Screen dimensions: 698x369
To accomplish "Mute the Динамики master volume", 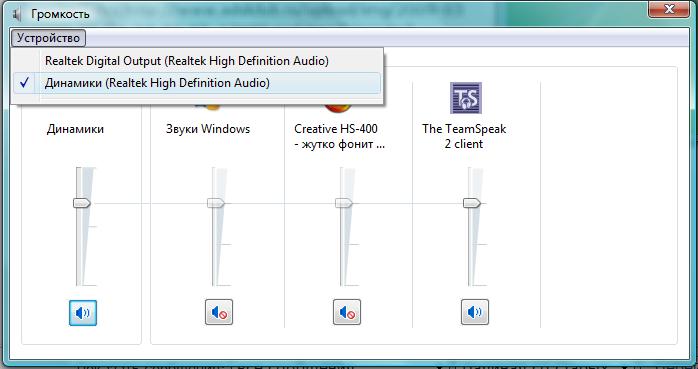I will point(83,313).
